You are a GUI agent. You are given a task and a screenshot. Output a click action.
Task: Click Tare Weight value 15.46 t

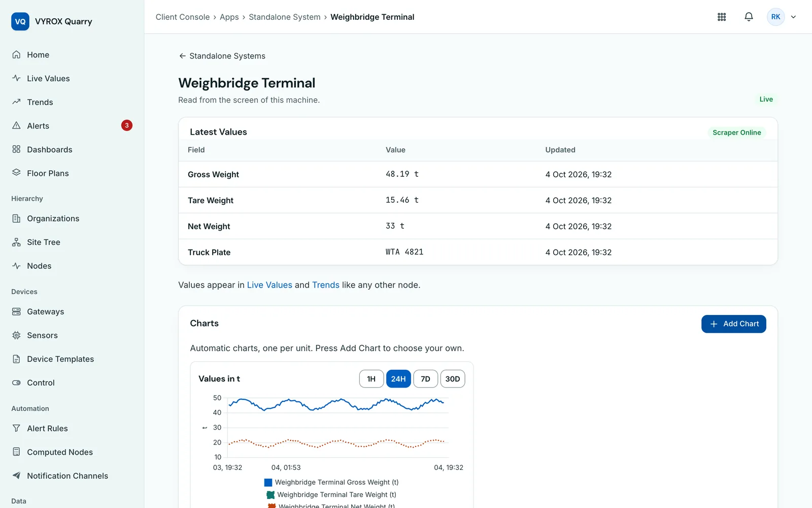click(402, 200)
